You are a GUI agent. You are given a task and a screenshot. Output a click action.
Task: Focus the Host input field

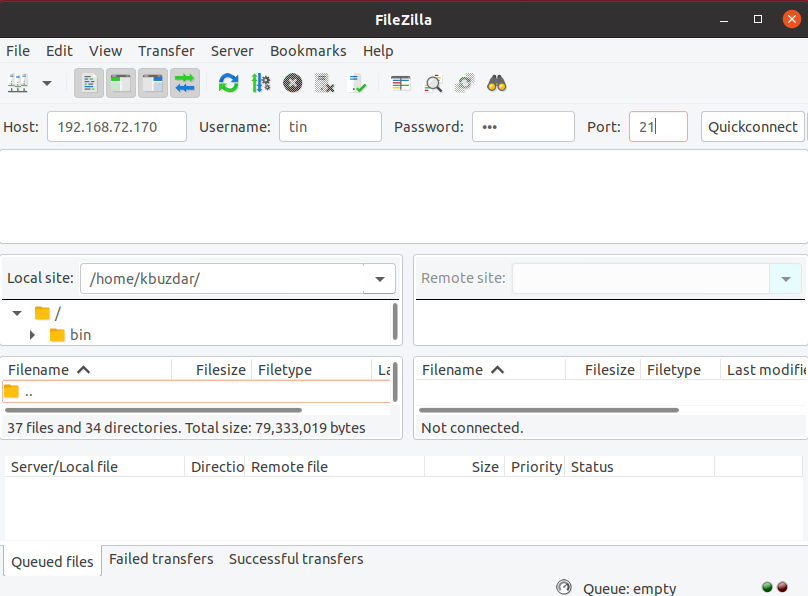pos(116,127)
